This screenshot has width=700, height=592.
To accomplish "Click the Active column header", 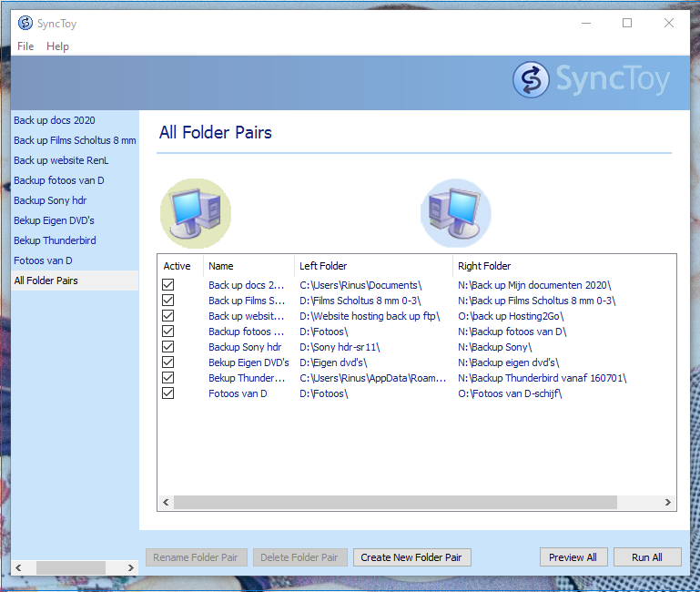I will coord(180,266).
